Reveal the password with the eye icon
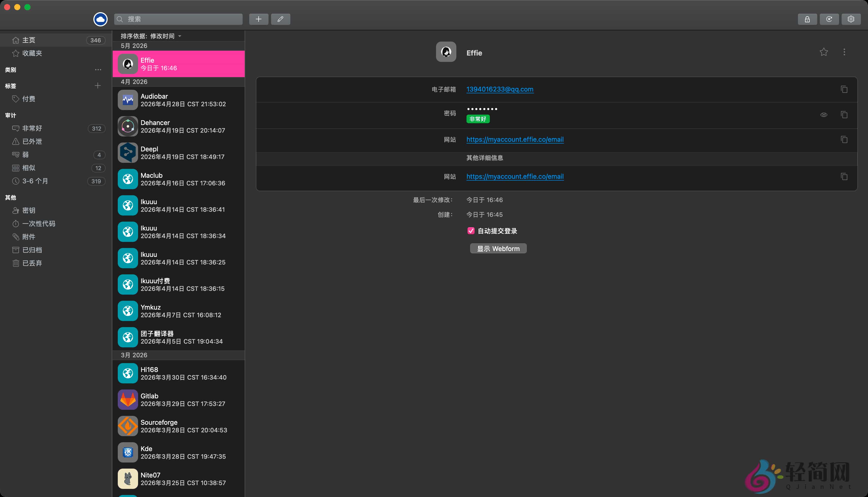The height and width of the screenshot is (497, 868). point(824,115)
